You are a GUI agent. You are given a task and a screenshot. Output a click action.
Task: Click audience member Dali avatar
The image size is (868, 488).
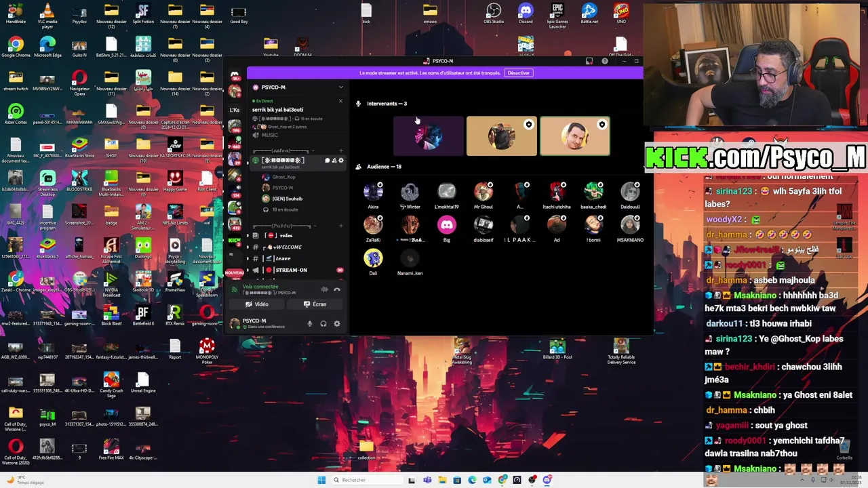tap(373, 258)
